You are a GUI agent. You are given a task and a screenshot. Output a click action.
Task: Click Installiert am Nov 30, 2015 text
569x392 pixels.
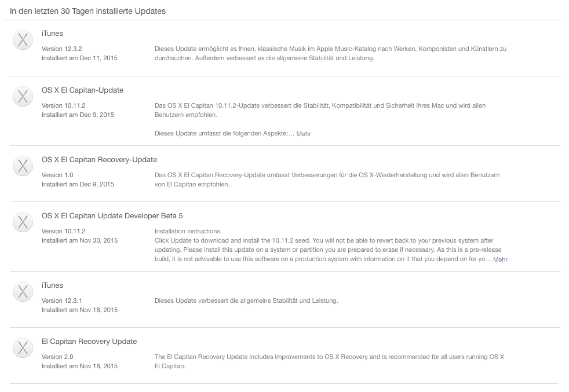click(79, 241)
